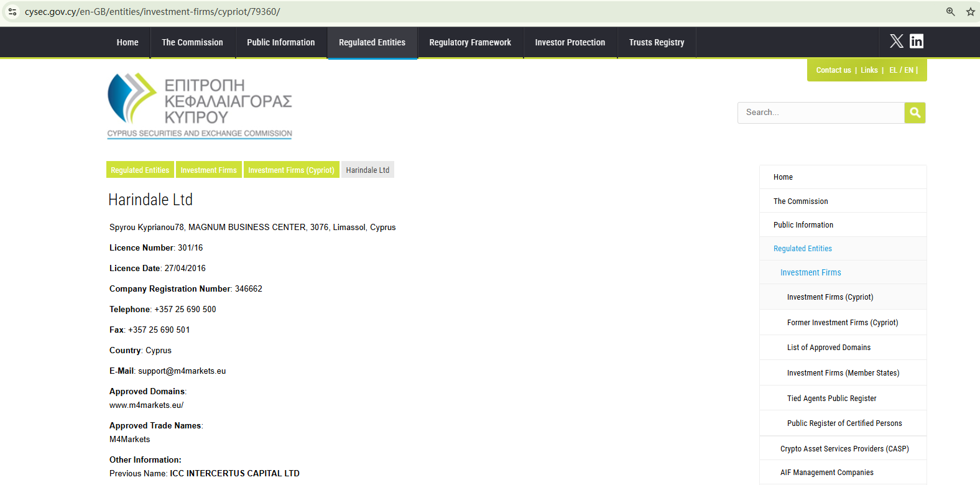Open Regulated Entities top menu
Screen dimensions: 980x485
coord(372,42)
